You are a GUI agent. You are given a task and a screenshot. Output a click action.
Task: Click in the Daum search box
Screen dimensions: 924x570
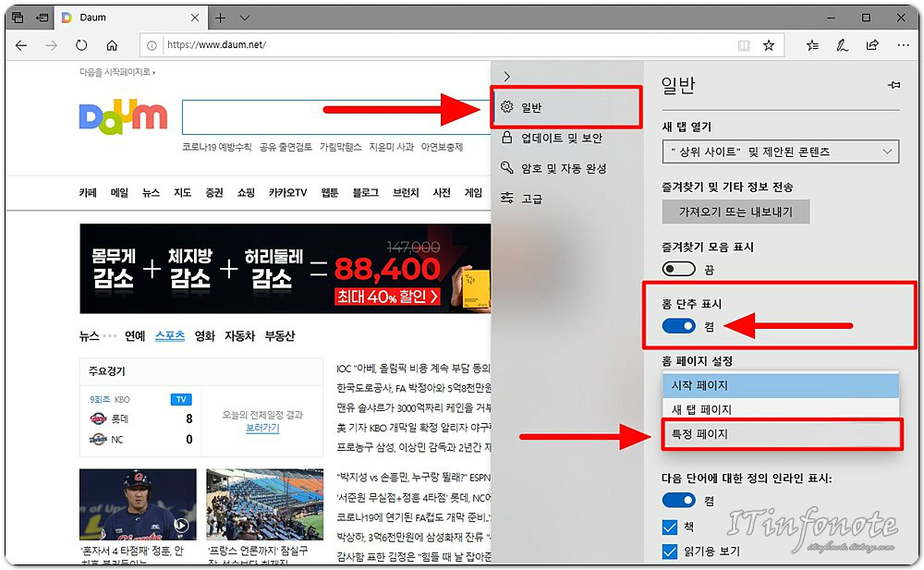pos(336,117)
